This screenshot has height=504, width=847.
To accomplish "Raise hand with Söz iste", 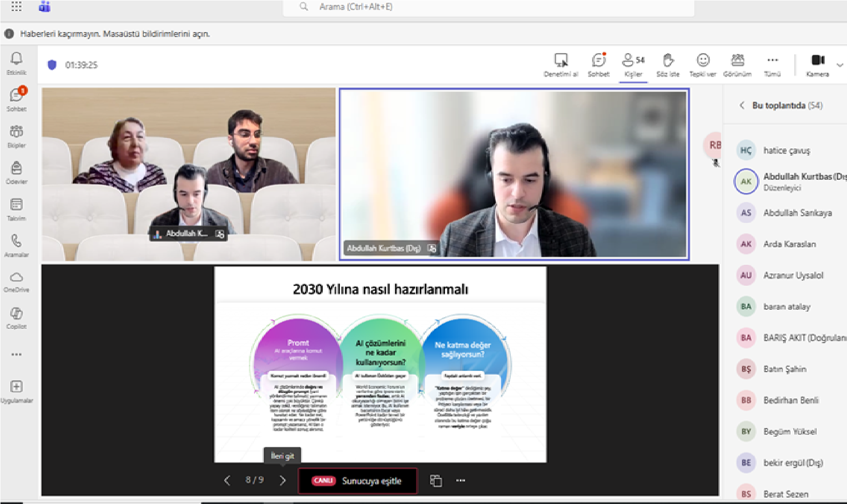I will tap(668, 64).
